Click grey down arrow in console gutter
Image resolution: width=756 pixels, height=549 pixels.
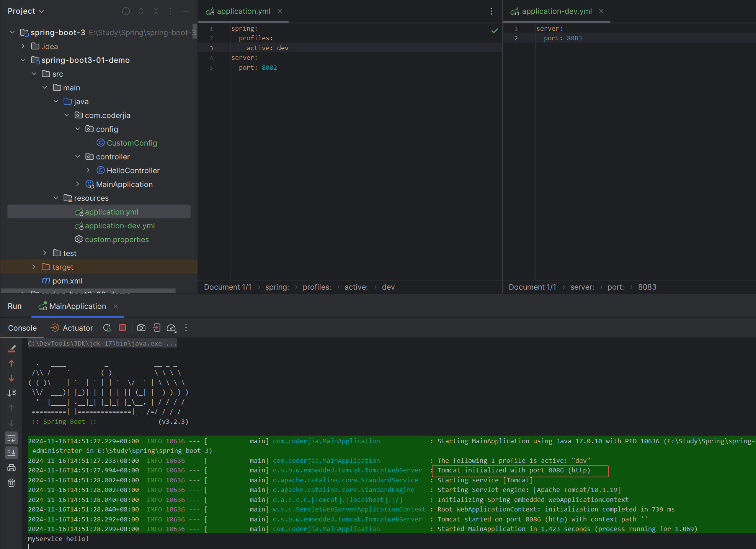coord(11,423)
